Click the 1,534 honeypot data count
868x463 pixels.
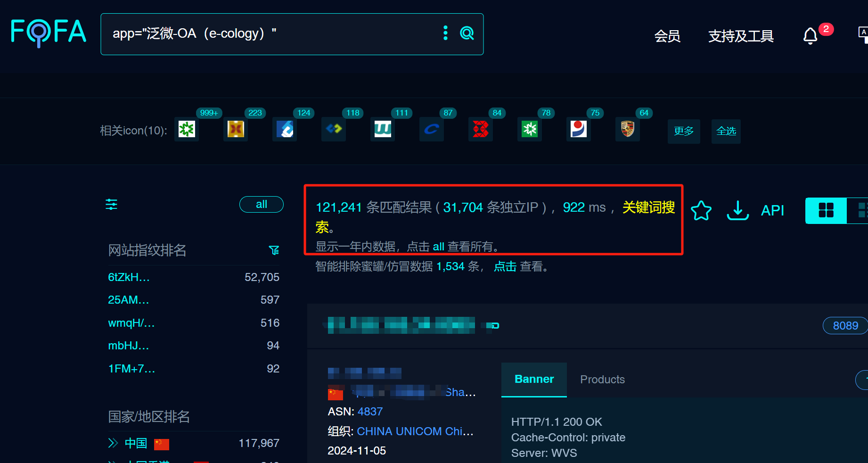pyautogui.click(x=450, y=266)
